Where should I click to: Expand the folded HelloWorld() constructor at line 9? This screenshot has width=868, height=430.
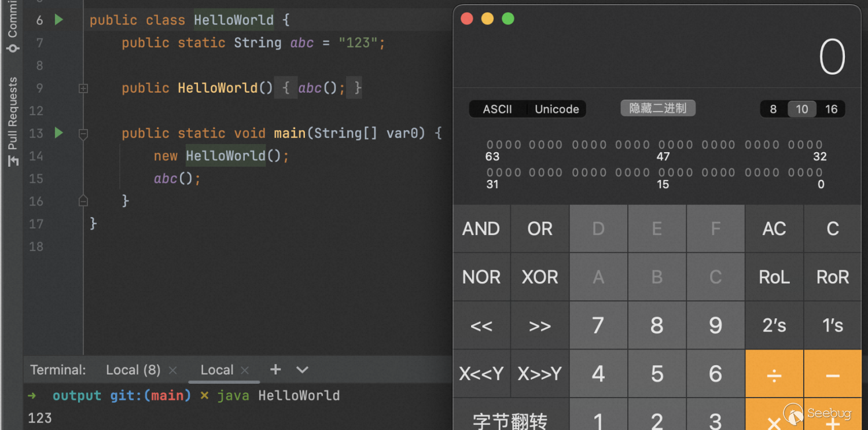(83, 89)
